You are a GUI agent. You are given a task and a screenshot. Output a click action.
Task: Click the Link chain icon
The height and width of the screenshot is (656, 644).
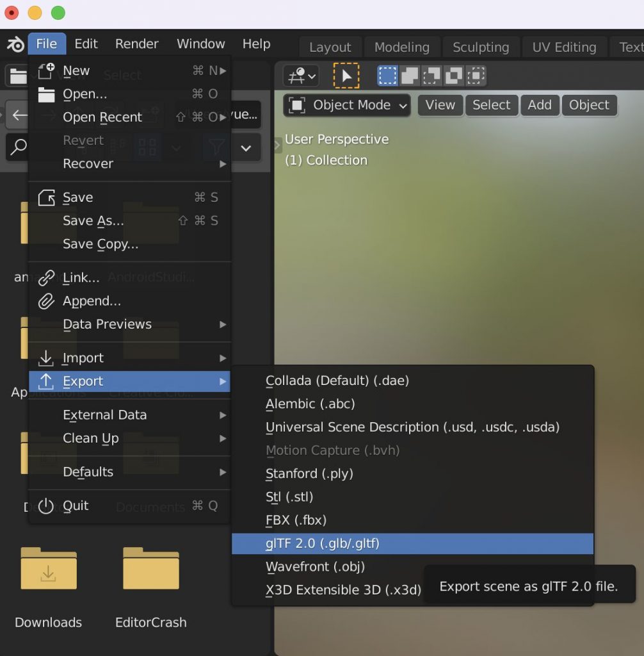tap(46, 278)
